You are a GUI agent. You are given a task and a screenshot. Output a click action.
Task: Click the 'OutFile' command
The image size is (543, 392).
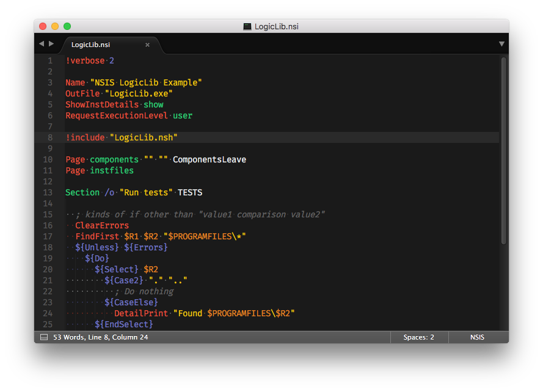click(82, 93)
